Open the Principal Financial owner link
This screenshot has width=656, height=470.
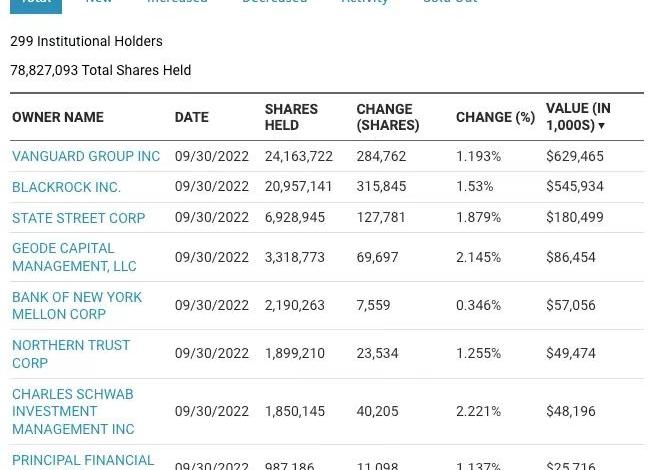click(83, 461)
